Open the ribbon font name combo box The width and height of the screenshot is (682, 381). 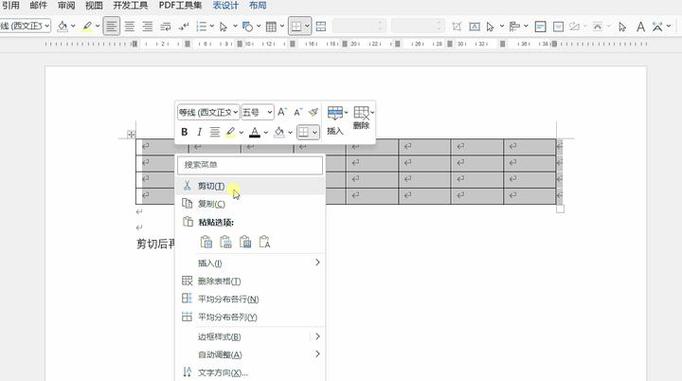tap(25, 26)
